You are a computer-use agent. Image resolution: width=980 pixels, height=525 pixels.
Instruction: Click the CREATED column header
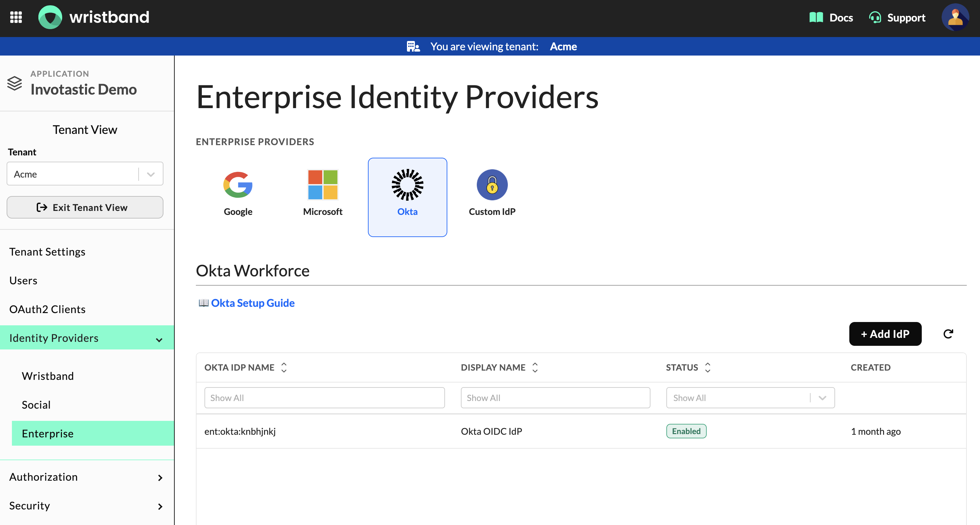[870, 367]
